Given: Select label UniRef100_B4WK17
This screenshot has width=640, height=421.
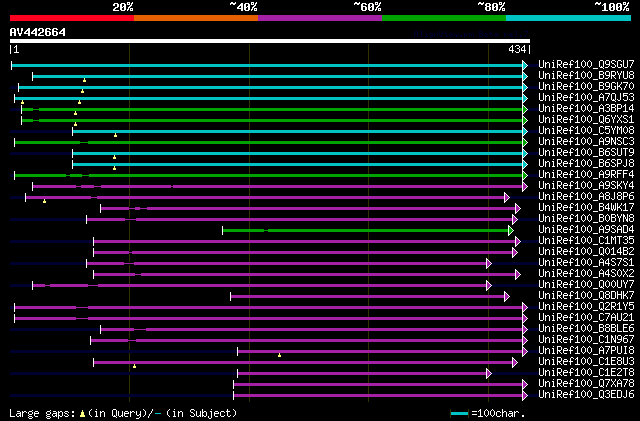Looking at the screenshot, I should pos(586,207).
